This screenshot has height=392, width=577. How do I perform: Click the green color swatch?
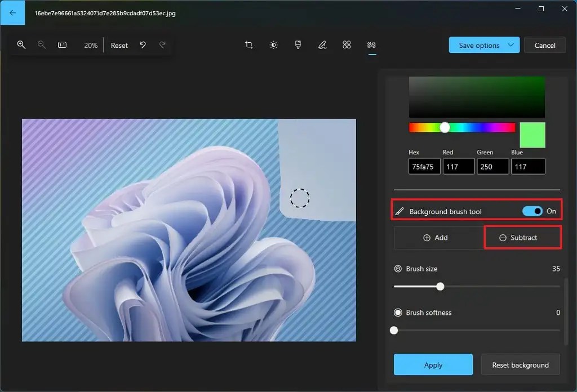(x=532, y=135)
